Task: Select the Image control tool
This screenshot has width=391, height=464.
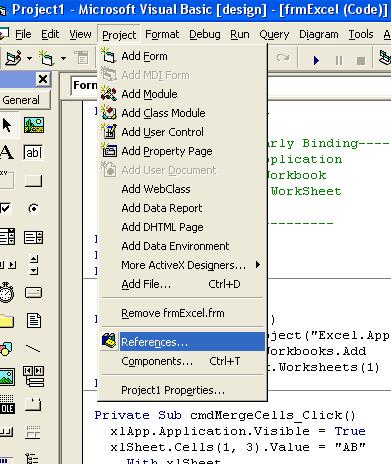Action: click(x=7, y=377)
